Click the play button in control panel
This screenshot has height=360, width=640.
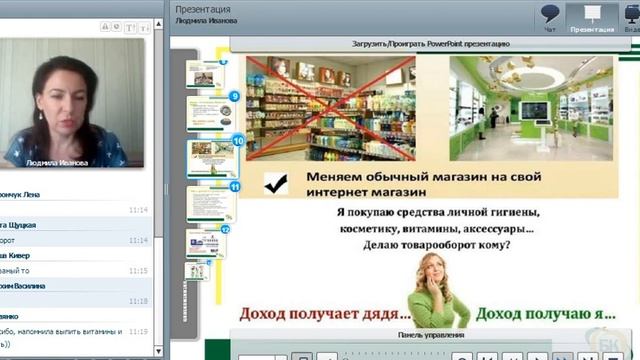click(x=537, y=356)
